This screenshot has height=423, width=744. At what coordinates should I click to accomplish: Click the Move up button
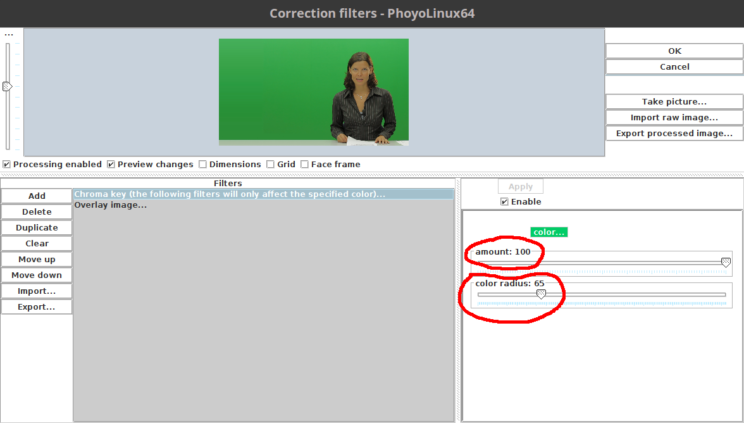click(x=37, y=259)
